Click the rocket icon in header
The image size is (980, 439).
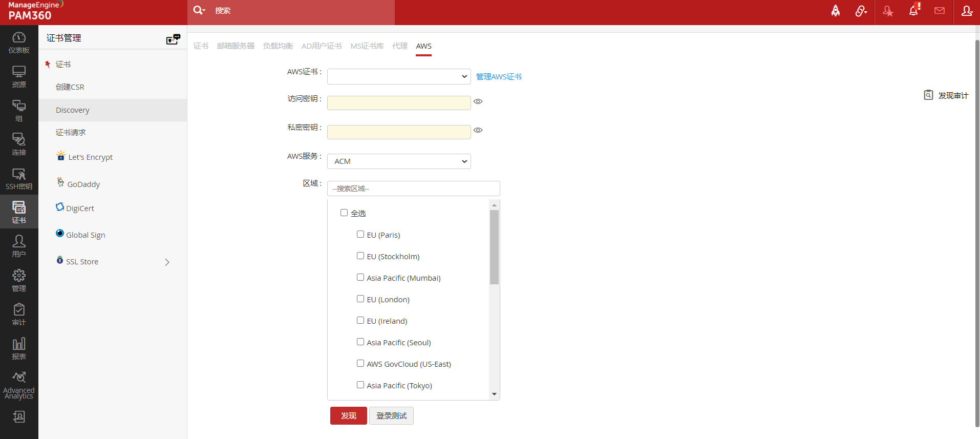pyautogui.click(x=836, y=11)
